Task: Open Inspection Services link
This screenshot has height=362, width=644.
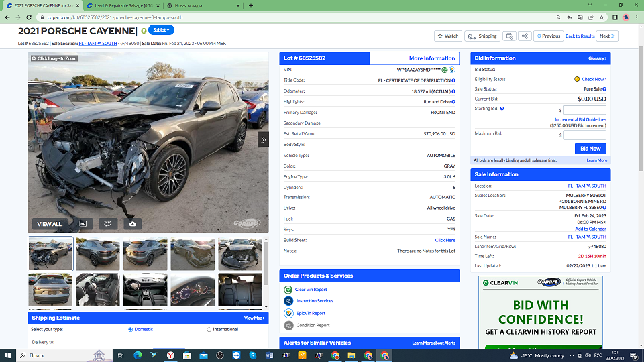Action: click(x=315, y=301)
